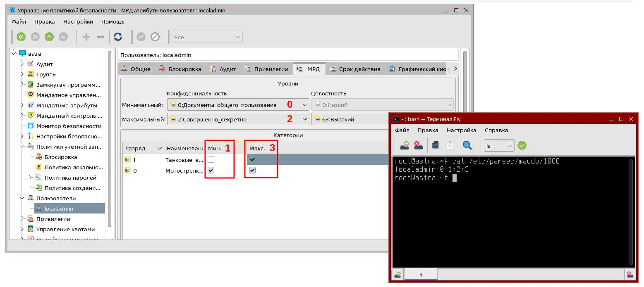Select localadmin in the users tree
This screenshot has height=287, width=644.
[x=59, y=209]
